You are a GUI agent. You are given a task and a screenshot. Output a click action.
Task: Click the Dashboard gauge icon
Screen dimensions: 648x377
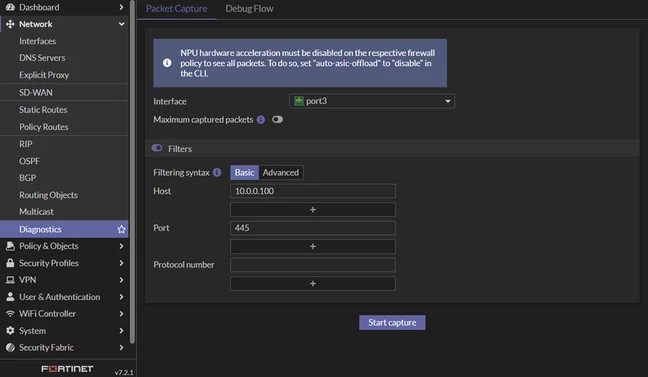point(10,7)
